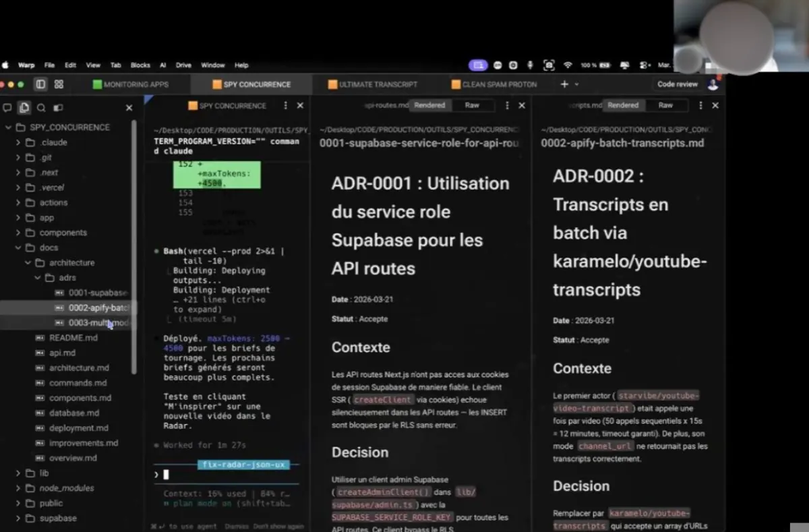Image resolution: width=809 pixels, height=532 pixels.
Task: Click the microphone icon in menu bar
Action: (530, 65)
